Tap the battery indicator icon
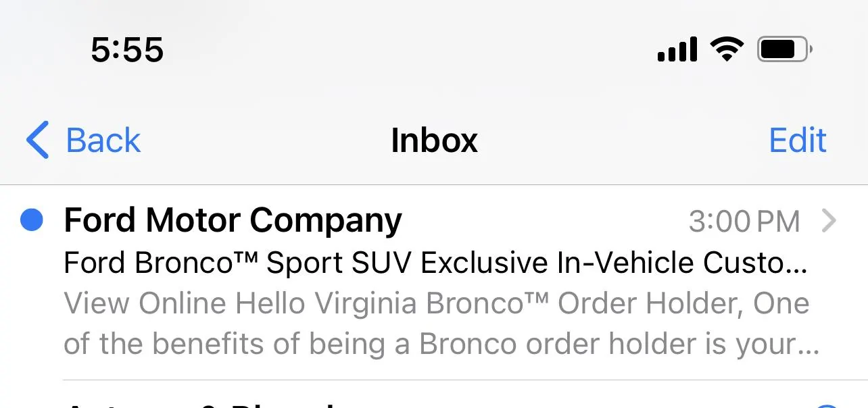 [785, 49]
